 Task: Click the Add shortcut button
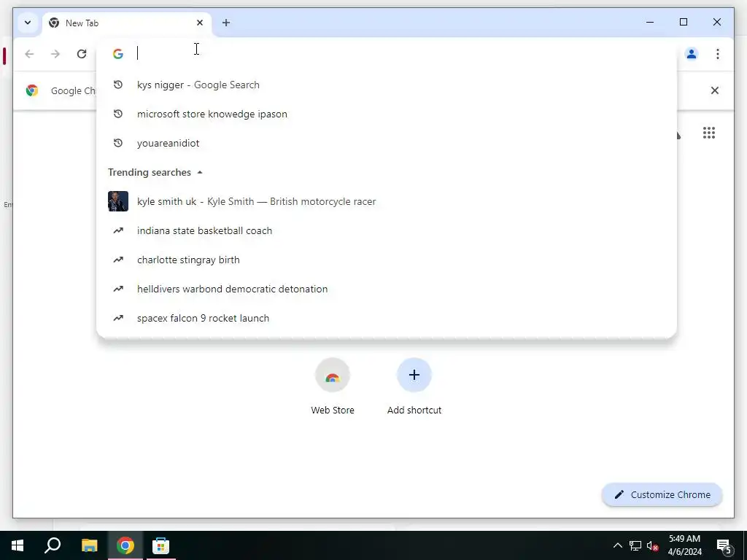[x=414, y=386]
